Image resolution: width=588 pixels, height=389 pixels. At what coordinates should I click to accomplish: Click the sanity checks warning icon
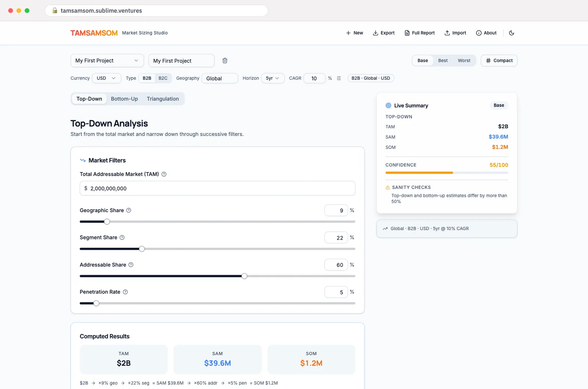click(x=387, y=188)
